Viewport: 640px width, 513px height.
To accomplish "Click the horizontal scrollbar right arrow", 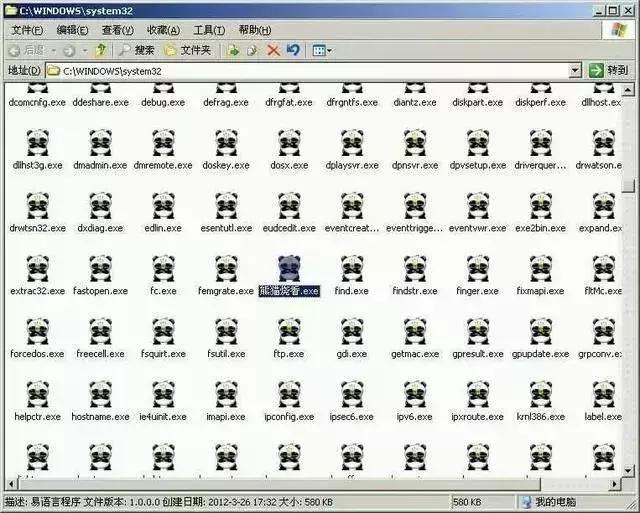I will tap(614, 484).
